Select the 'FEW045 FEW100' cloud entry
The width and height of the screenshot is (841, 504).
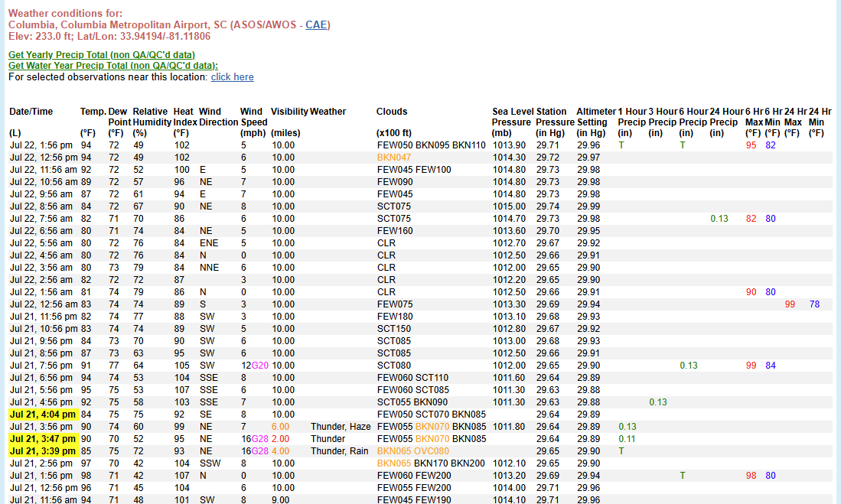tap(414, 170)
